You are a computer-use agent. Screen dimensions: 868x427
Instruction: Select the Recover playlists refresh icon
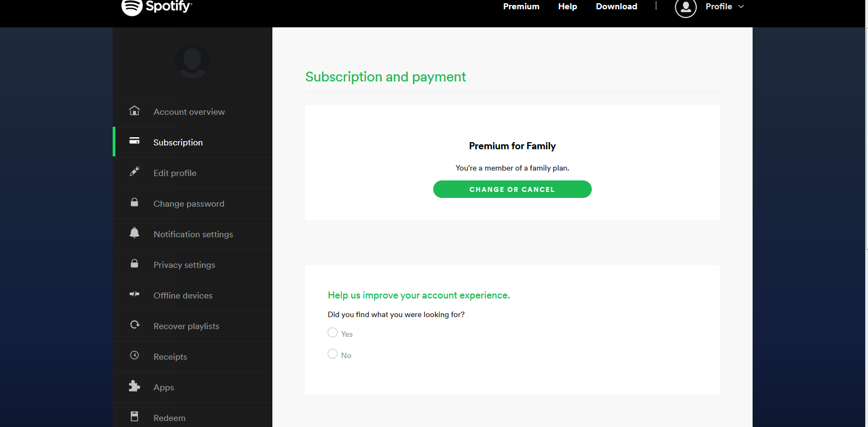[x=135, y=325]
